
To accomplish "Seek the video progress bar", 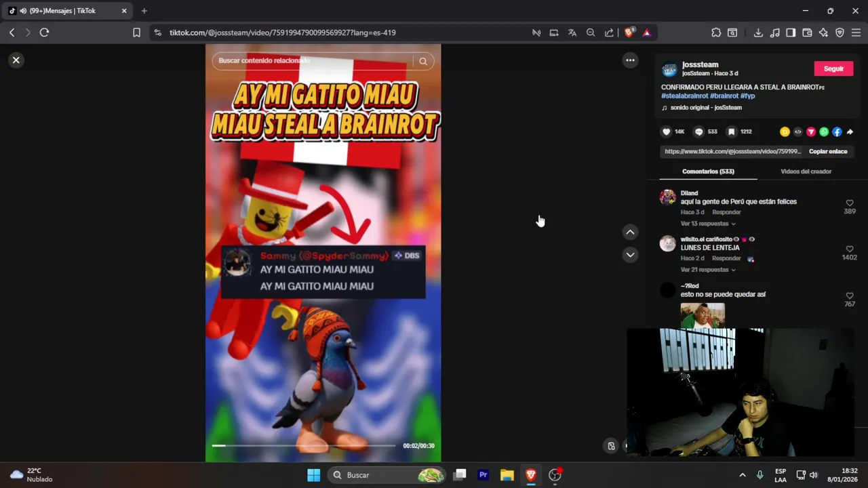I will pyautogui.click(x=303, y=445).
